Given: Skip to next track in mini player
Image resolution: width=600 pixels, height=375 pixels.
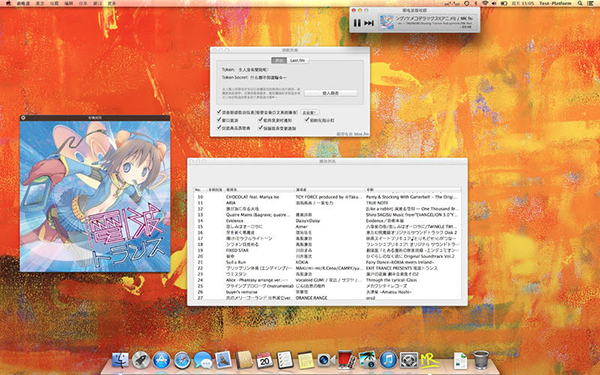Looking at the screenshot, I should coord(369,23).
